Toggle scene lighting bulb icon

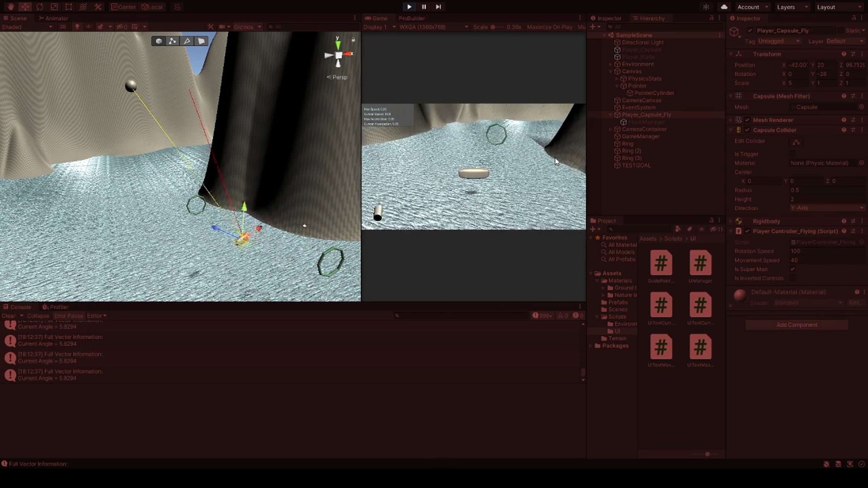point(77,27)
